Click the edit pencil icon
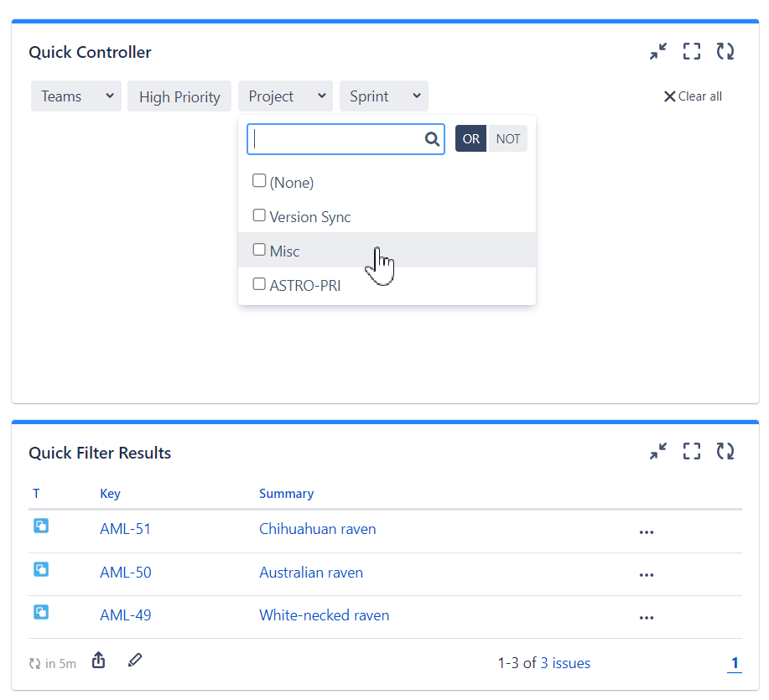 (x=135, y=661)
